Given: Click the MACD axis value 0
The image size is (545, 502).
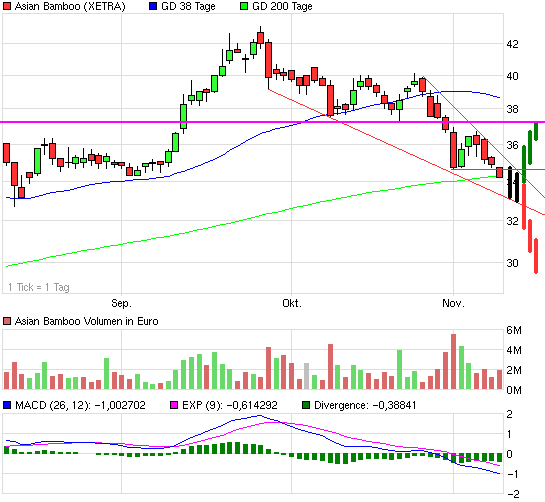Looking at the screenshot, I should 510,454.
